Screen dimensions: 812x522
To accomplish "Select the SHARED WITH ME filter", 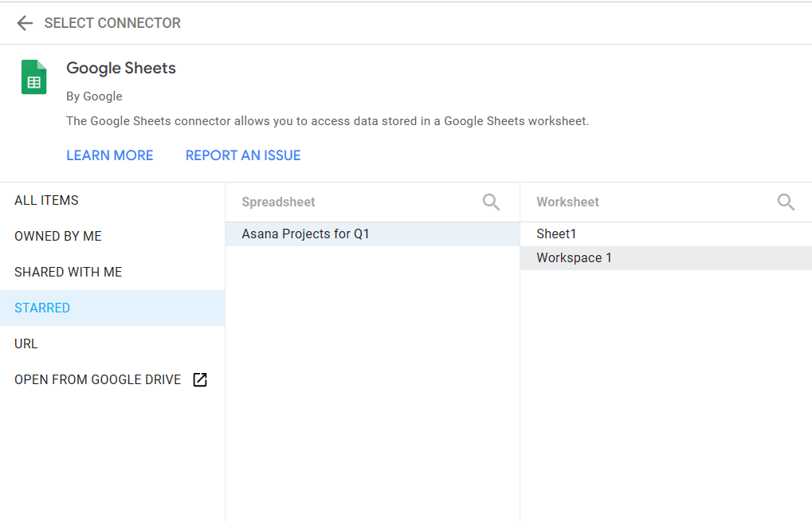I will click(x=68, y=272).
